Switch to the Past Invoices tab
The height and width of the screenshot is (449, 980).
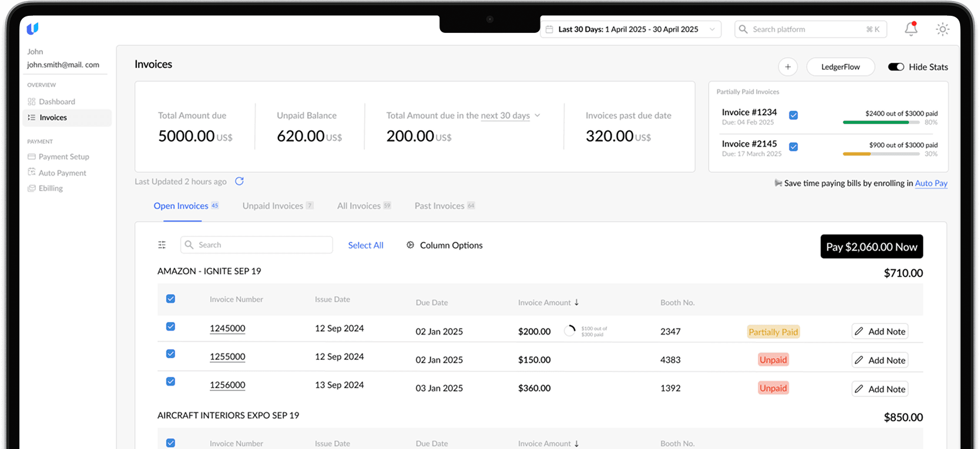coord(439,206)
